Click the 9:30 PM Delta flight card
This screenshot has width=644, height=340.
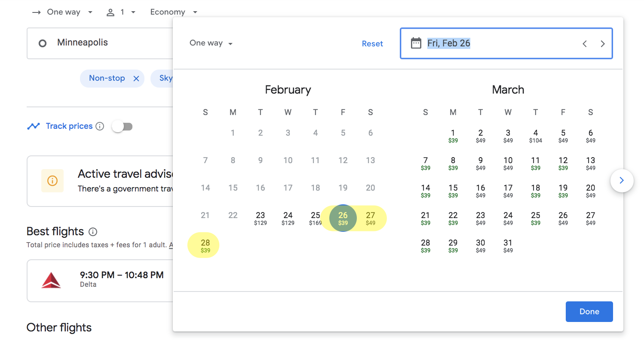pyautogui.click(x=100, y=281)
